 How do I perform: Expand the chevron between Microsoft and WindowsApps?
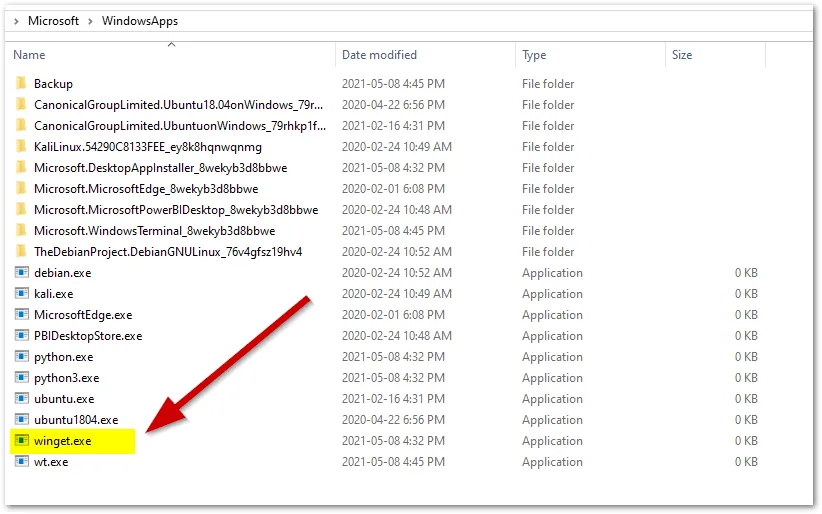tap(90, 22)
